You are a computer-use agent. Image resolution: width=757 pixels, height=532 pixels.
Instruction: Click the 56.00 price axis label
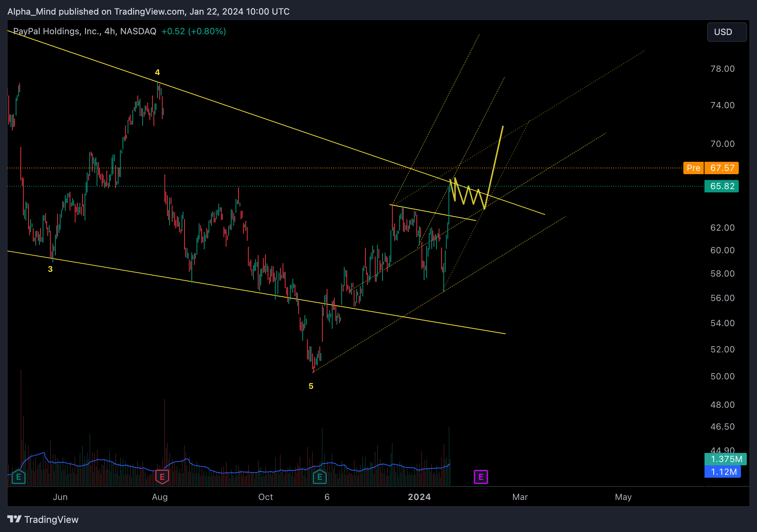pos(722,298)
